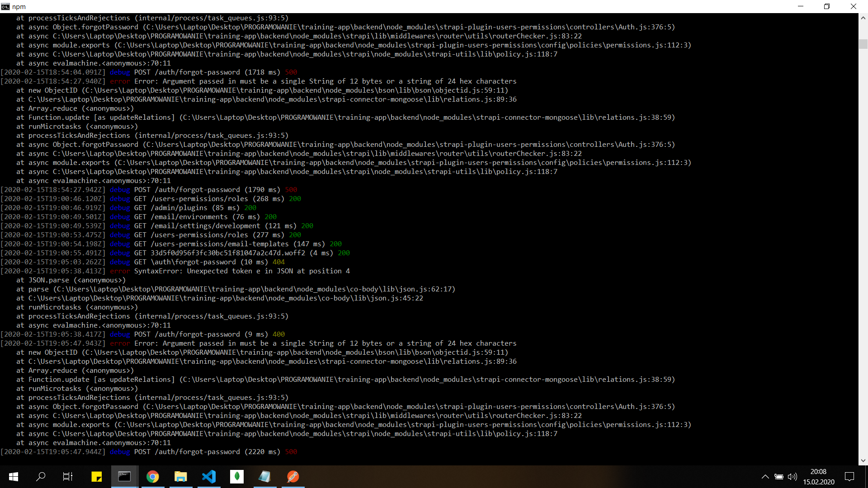This screenshot has height=488, width=868.
Task: Open the Notepad app in the taskbar
Action: click(265, 477)
